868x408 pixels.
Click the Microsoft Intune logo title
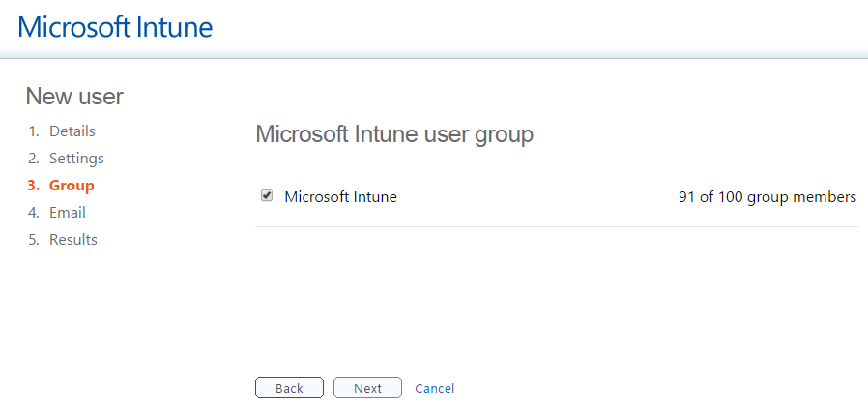115,27
